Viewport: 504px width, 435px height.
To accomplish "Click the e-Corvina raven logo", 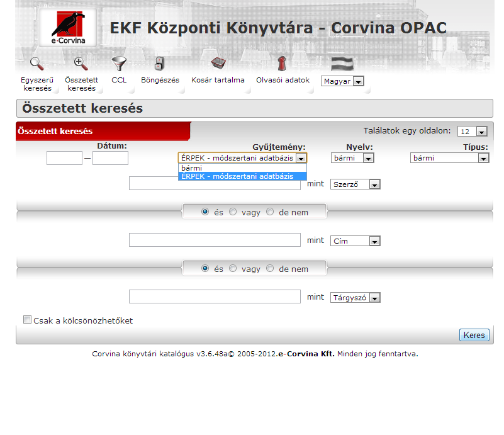I will tap(68, 28).
